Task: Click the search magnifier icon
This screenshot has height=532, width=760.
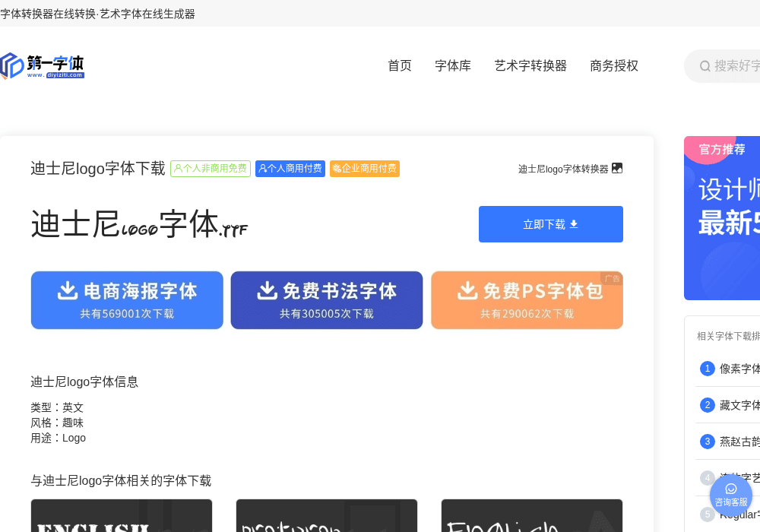Action: pyautogui.click(x=705, y=66)
